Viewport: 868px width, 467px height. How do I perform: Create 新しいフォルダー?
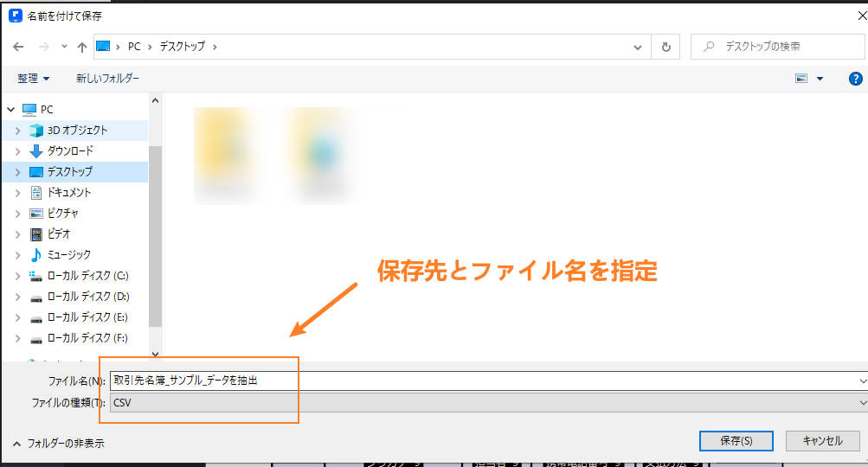click(107, 79)
